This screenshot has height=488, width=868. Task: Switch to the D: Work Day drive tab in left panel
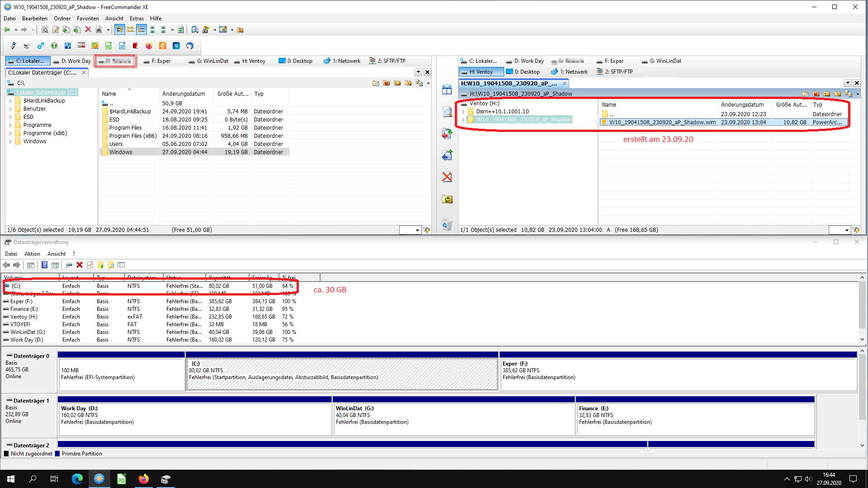point(72,61)
